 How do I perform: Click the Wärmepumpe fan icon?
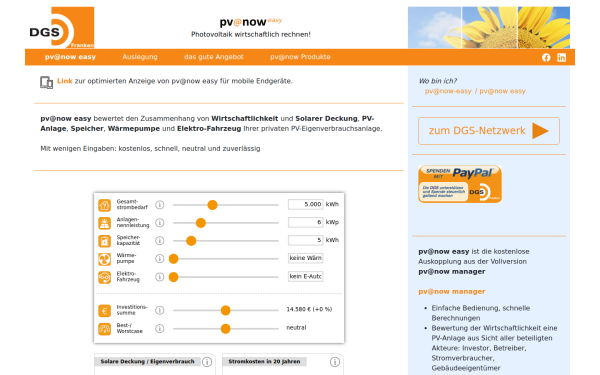tap(104, 259)
